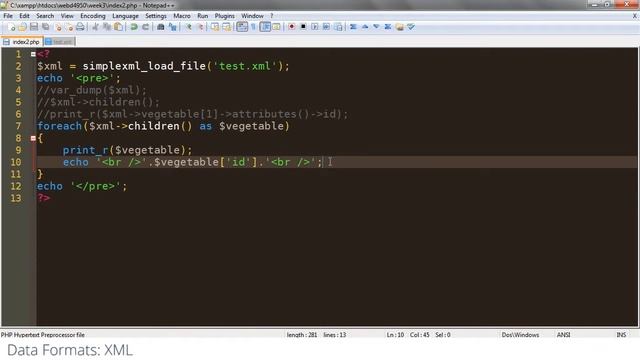The width and height of the screenshot is (640, 360).
Task: Open the Macro menu
Action: pyautogui.click(x=182, y=16)
